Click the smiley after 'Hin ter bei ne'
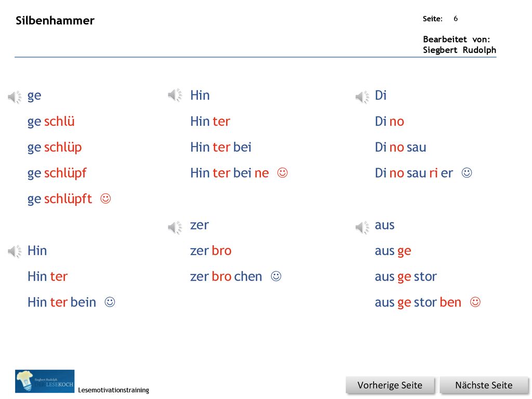Image resolution: width=532 pixels, height=399 pixels. (282, 172)
